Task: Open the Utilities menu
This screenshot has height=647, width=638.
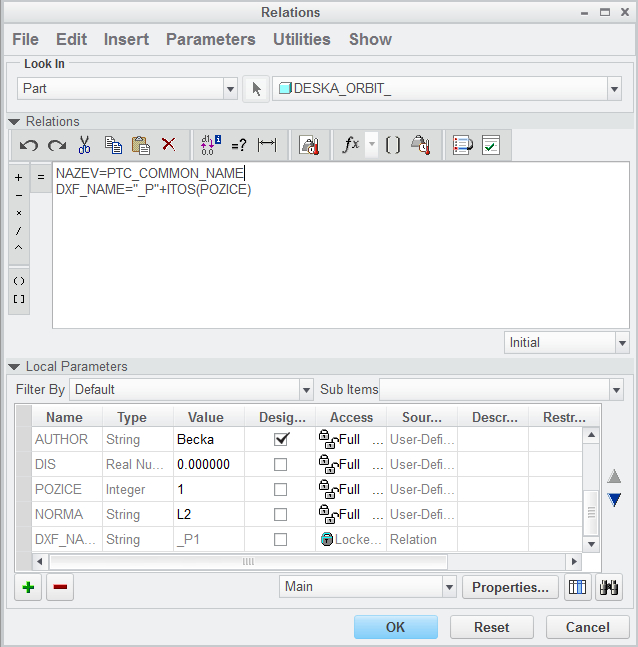Action: [302, 40]
